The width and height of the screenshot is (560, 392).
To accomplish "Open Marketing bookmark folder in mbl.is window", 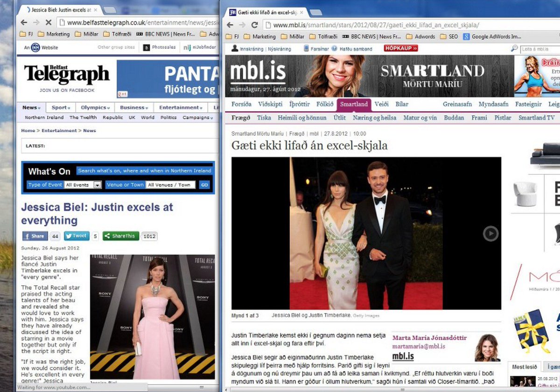I will click(x=259, y=36).
